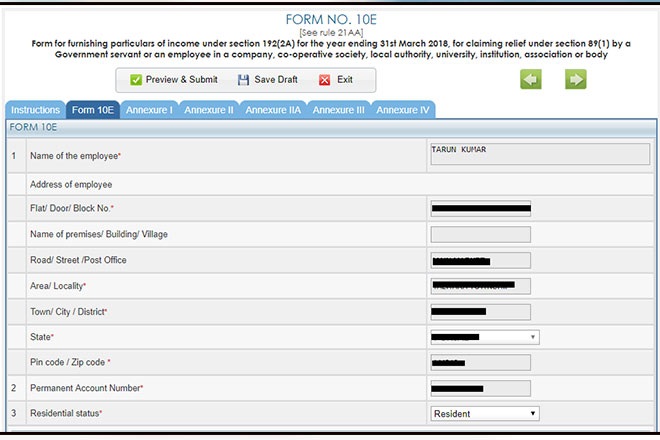Go back using the green left arrow

click(530, 80)
